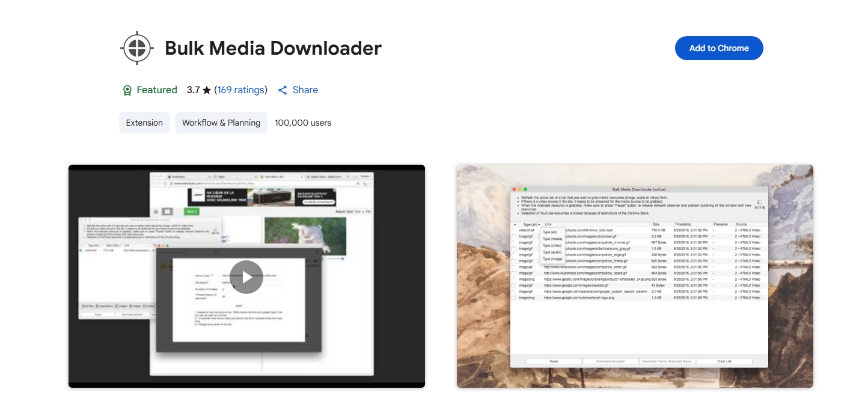Click the 100,000 users text

[x=303, y=123]
